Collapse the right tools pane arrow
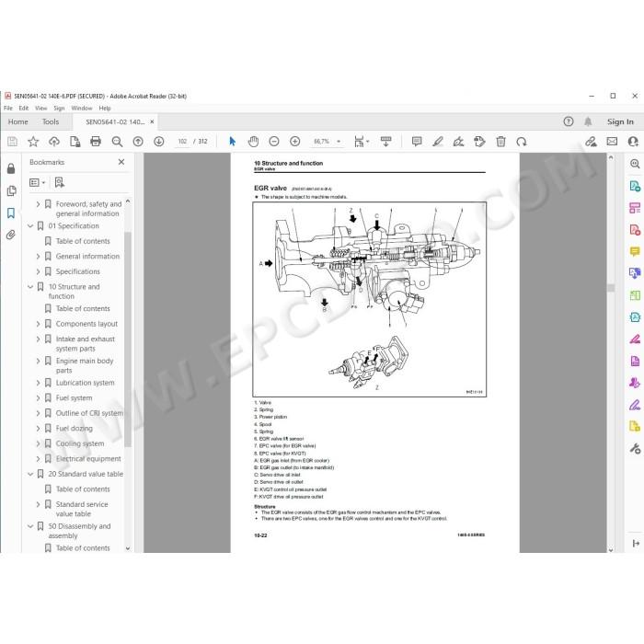 (636, 544)
